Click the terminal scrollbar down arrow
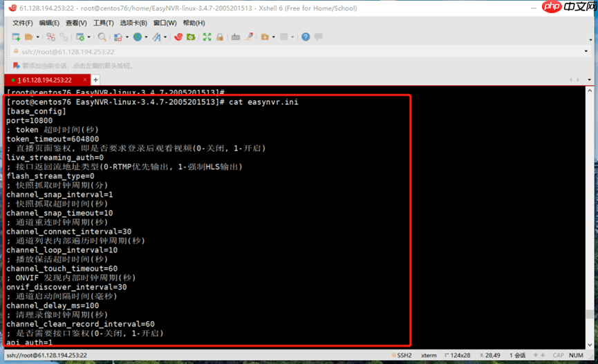This screenshot has height=364, width=598. tap(590, 345)
